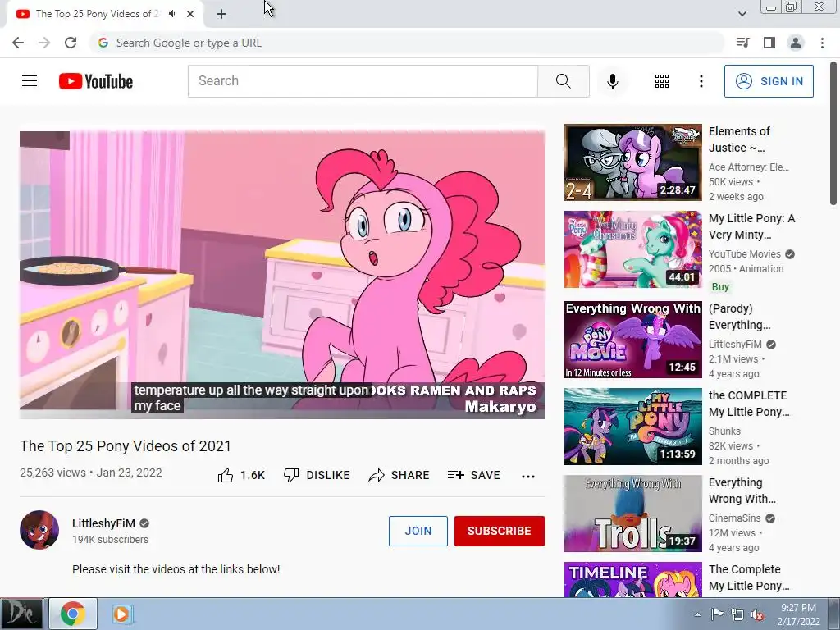Image resolution: width=840 pixels, height=630 pixels.
Task: Dislike the video with thumbs-down
Action: point(291,475)
